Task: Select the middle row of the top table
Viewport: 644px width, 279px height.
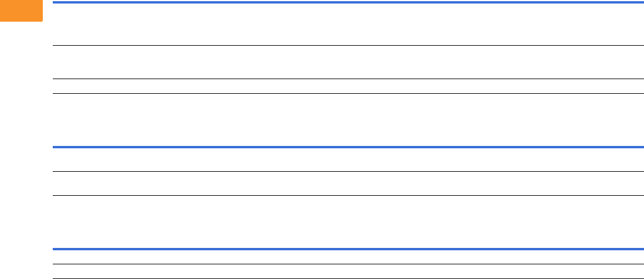Action: coord(348,62)
